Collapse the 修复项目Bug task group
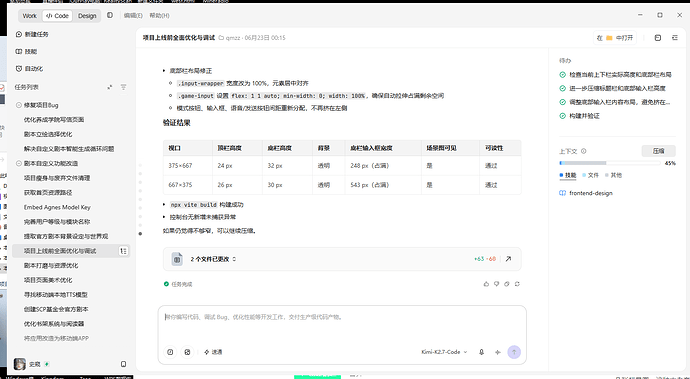This screenshot has height=379, width=690. tap(19, 105)
